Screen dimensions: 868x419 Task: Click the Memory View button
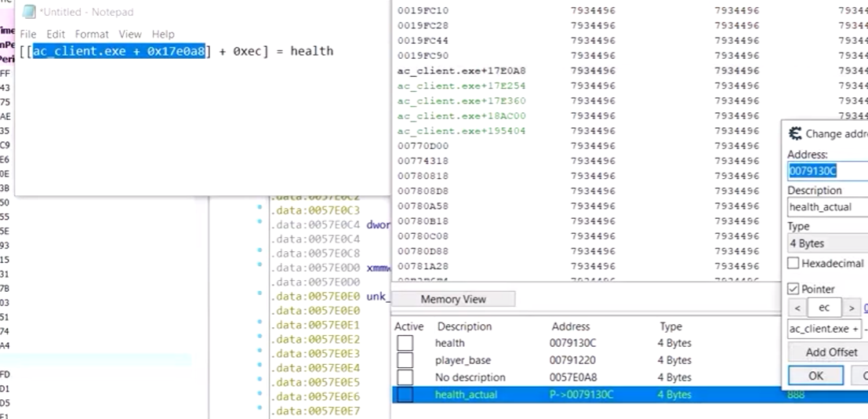pos(453,299)
